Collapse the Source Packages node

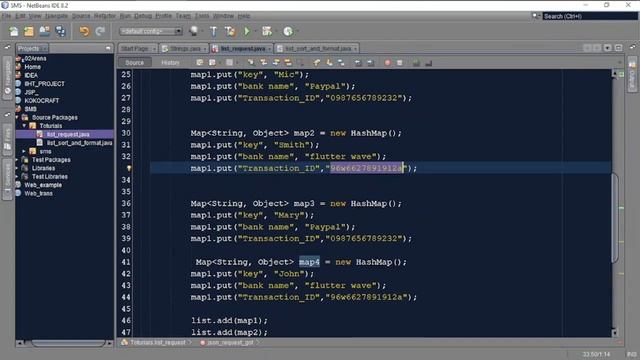click(17, 118)
